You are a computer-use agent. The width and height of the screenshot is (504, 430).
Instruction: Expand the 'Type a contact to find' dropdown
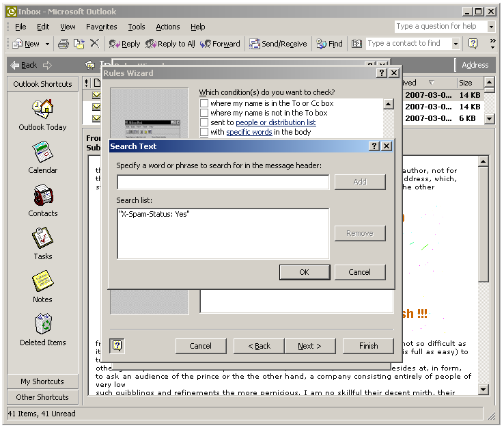456,44
